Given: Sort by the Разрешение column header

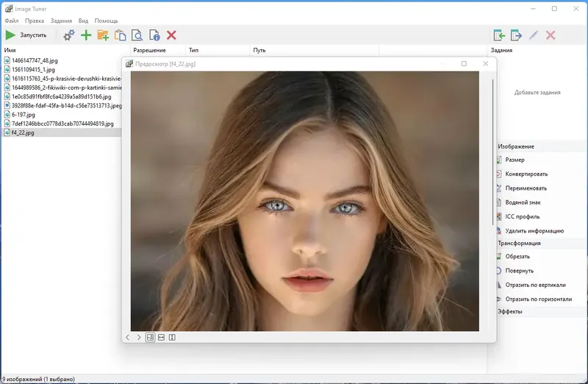Looking at the screenshot, I should pos(158,50).
